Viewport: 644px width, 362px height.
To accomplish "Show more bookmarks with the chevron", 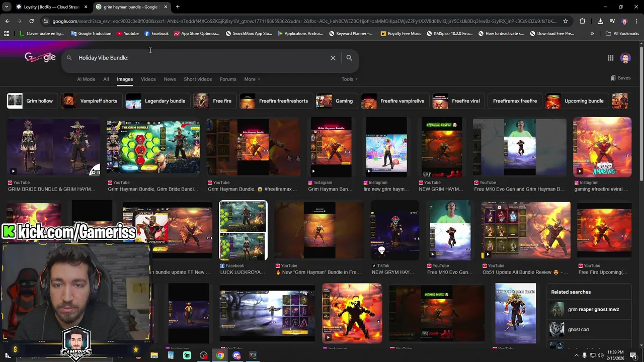I will (x=592, y=34).
